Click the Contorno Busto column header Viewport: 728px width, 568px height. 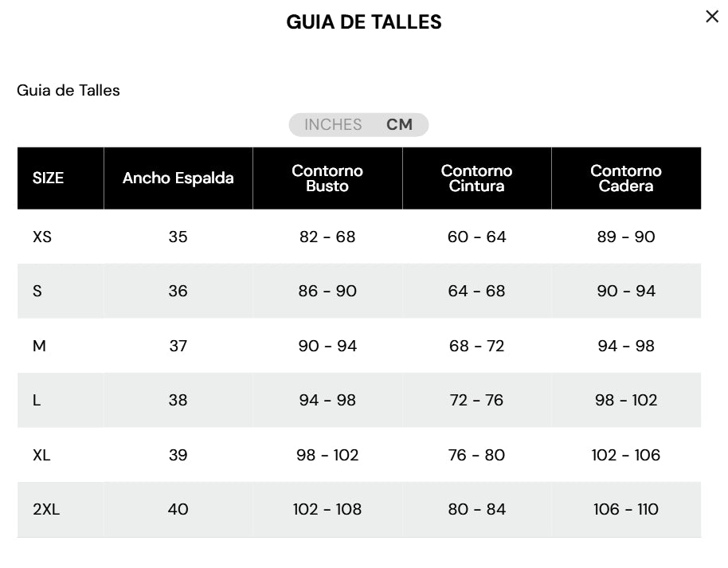(x=327, y=178)
